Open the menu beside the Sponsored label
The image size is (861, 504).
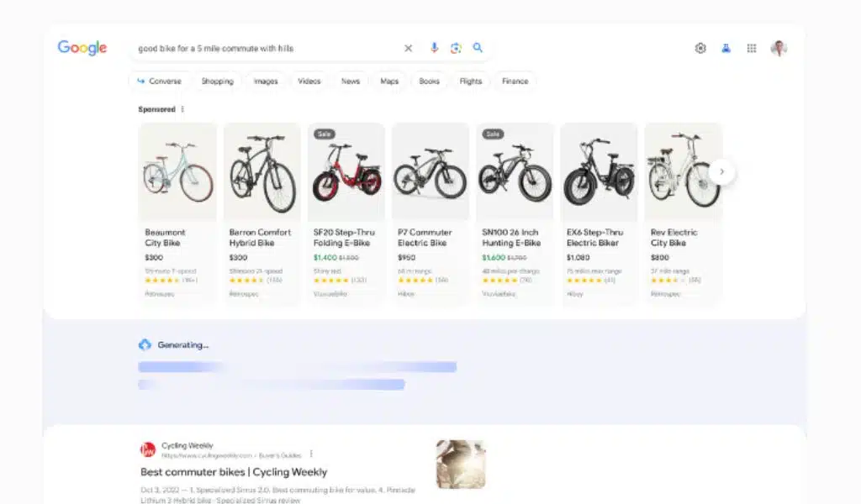(185, 108)
